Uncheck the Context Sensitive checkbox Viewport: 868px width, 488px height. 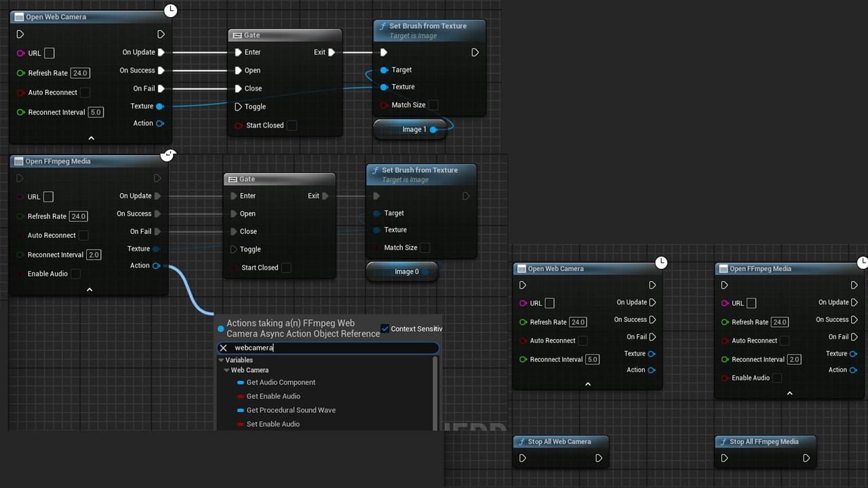(385, 329)
